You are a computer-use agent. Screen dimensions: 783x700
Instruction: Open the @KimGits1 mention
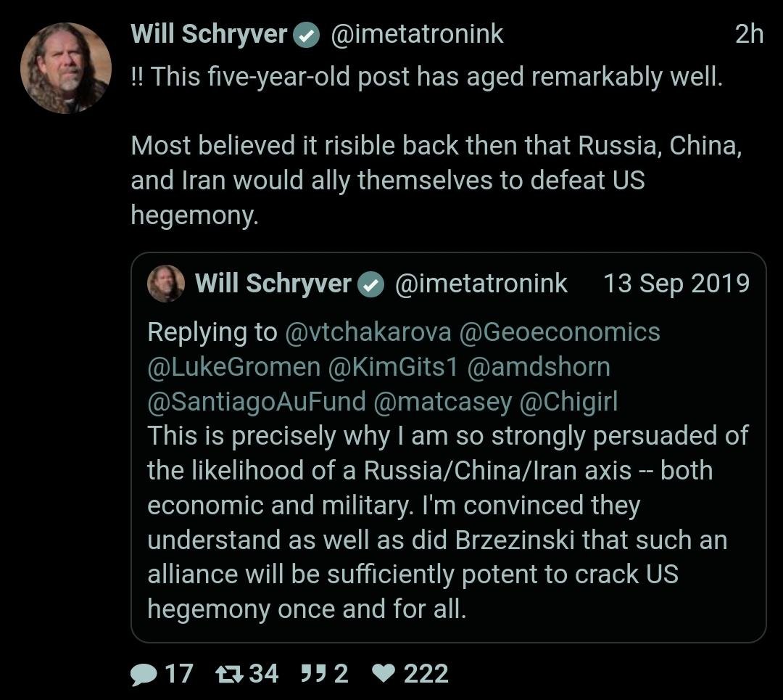click(393, 366)
